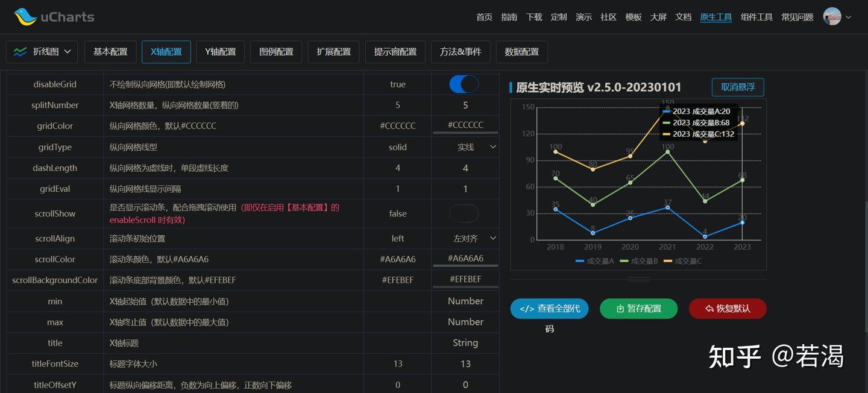
Task: Enable the scrollShow switch
Action: click(464, 213)
